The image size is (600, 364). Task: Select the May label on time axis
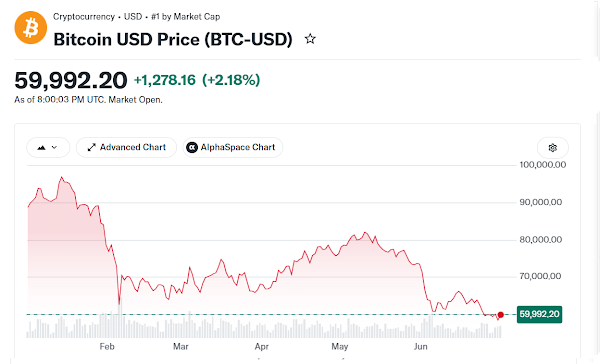click(x=340, y=347)
